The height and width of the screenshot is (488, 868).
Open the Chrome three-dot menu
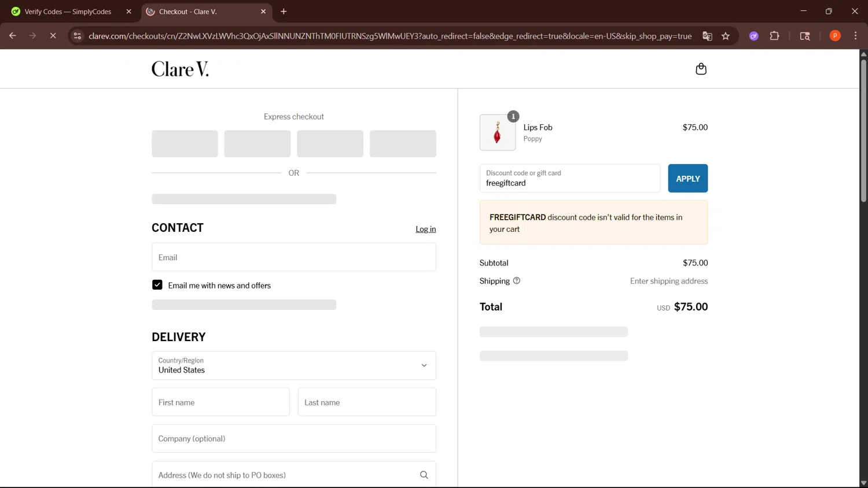(855, 36)
